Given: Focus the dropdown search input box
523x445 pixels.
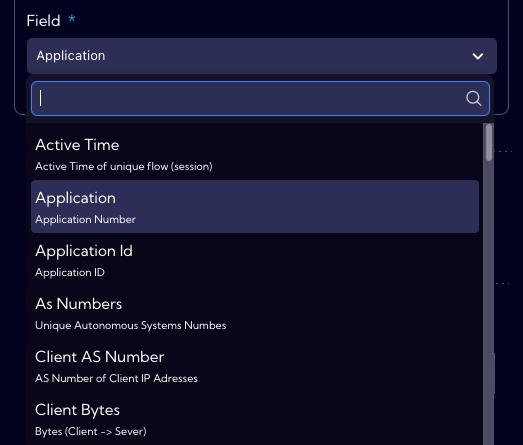Looking at the screenshot, I should (260, 98).
